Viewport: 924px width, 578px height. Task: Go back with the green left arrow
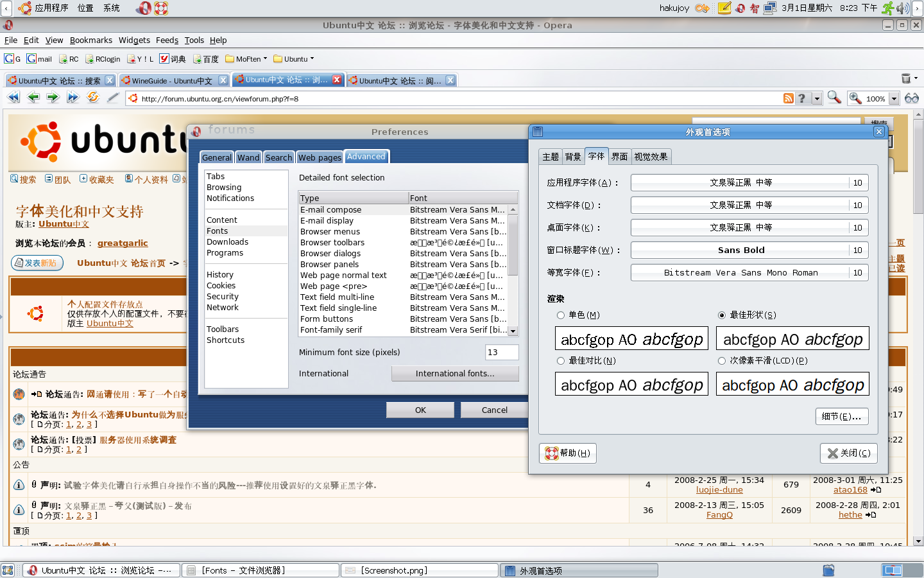click(33, 98)
